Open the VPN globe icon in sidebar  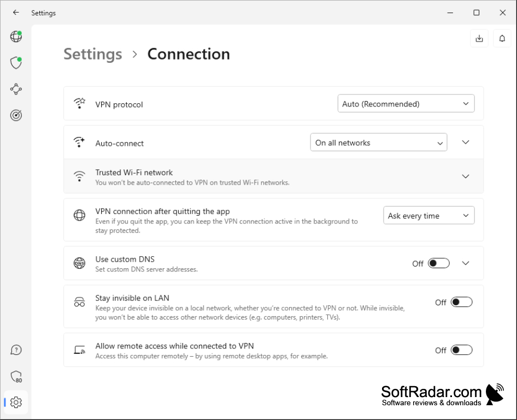pos(16,36)
